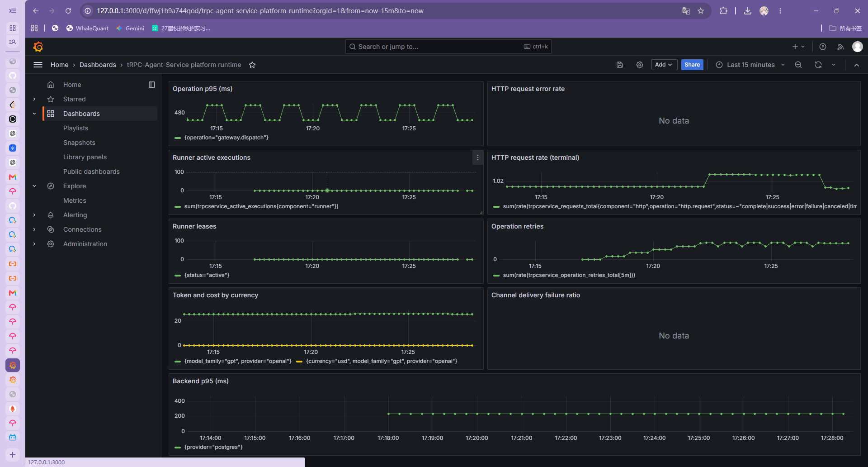Image resolution: width=868 pixels, height=467 pixels.
Task: Select Explore in the side navigation
Action: coord(75,186)
